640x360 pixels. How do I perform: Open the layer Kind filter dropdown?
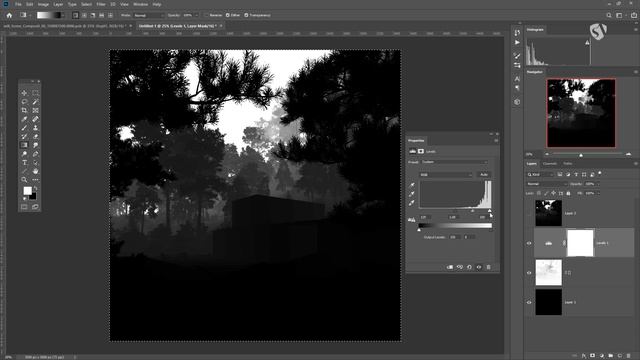click(540, 175)
